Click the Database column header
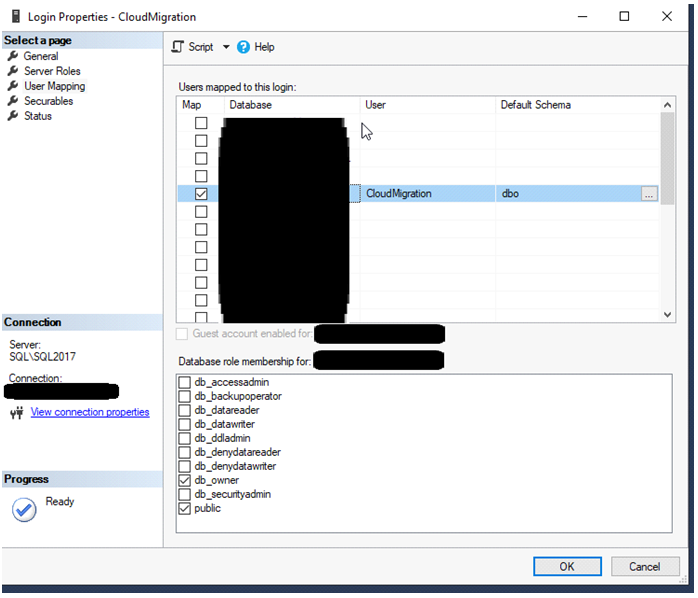Image resolution: width=698 pixels, height=598 pixels. click(292, 105)
